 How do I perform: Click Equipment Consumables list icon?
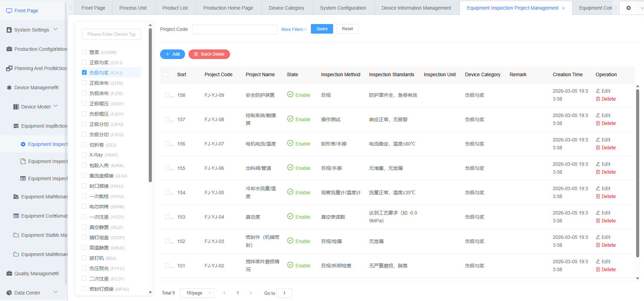click(16, 216)
